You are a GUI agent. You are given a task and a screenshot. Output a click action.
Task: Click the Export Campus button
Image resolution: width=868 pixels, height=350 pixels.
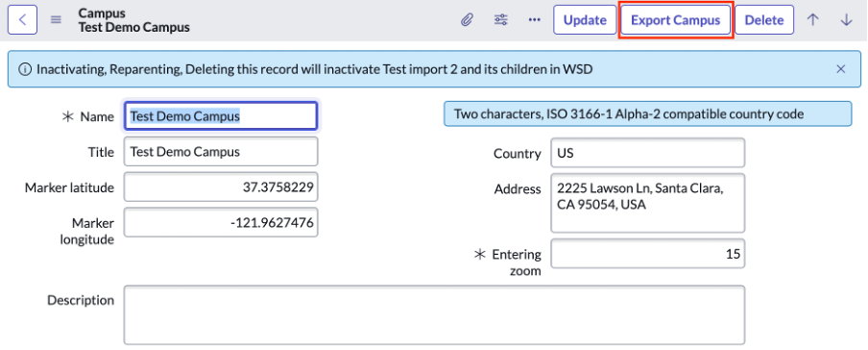click(676, 20)
